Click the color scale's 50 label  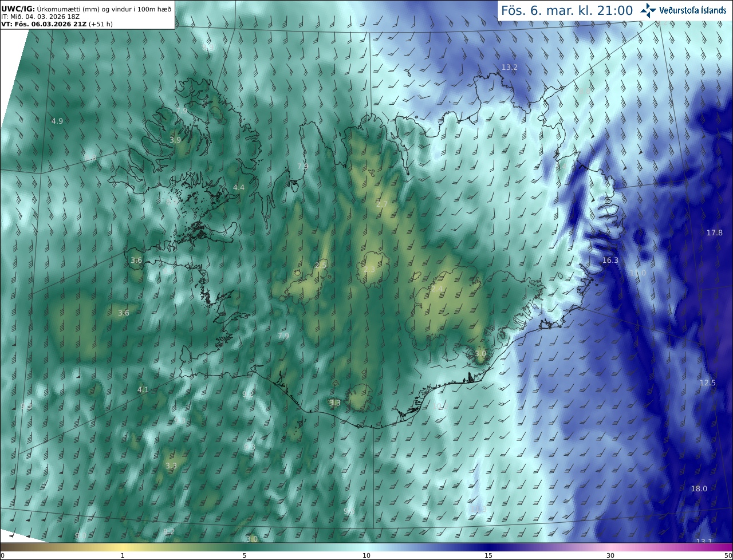point(728,555)
